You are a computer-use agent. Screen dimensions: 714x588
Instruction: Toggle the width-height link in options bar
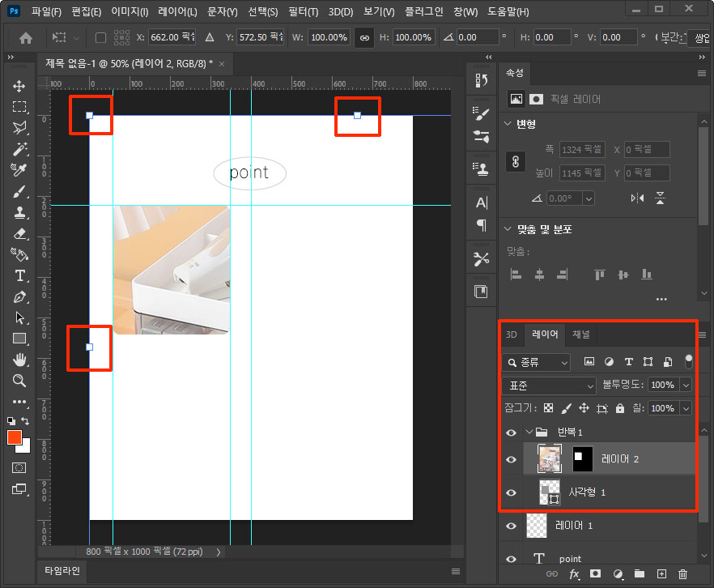point(364,38)
